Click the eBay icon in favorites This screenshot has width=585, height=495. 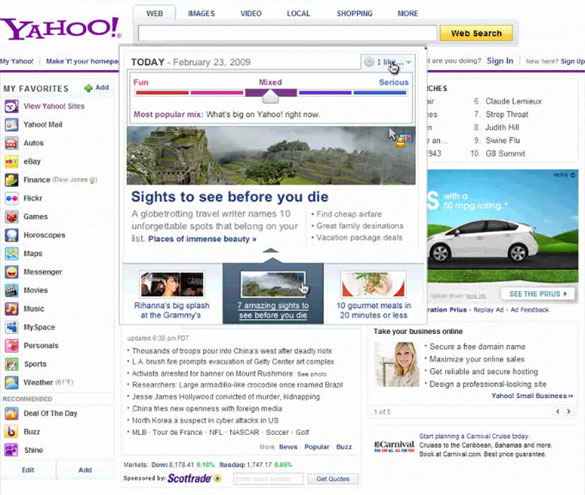pyautogui.click(x=12, y=162)
